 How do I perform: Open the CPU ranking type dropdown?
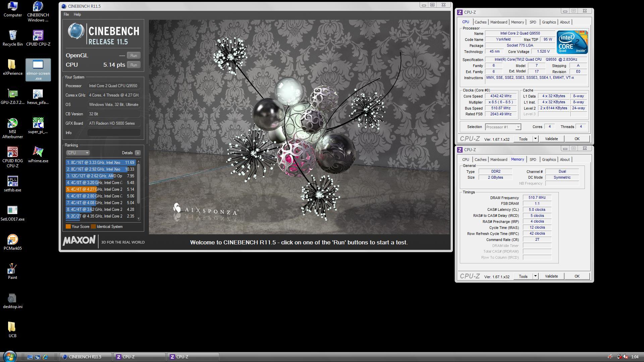click(78, 153)
